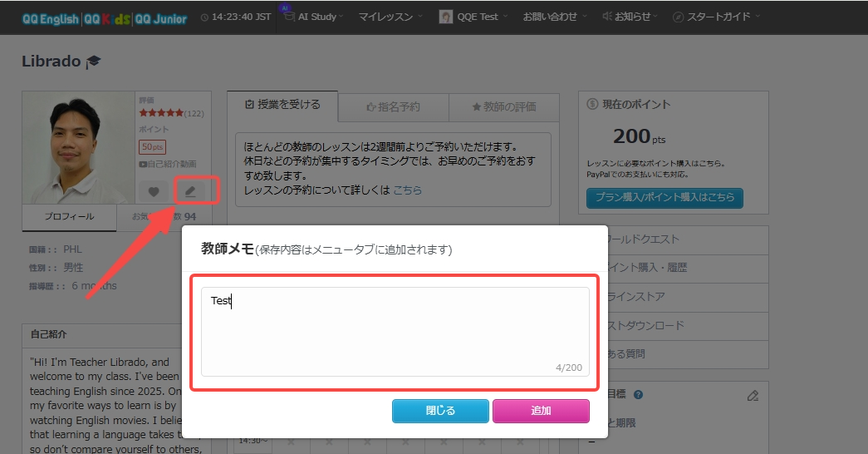Switch to the 指名予約 tab
This screenshot has width=868, height=454.
[393, 107]
